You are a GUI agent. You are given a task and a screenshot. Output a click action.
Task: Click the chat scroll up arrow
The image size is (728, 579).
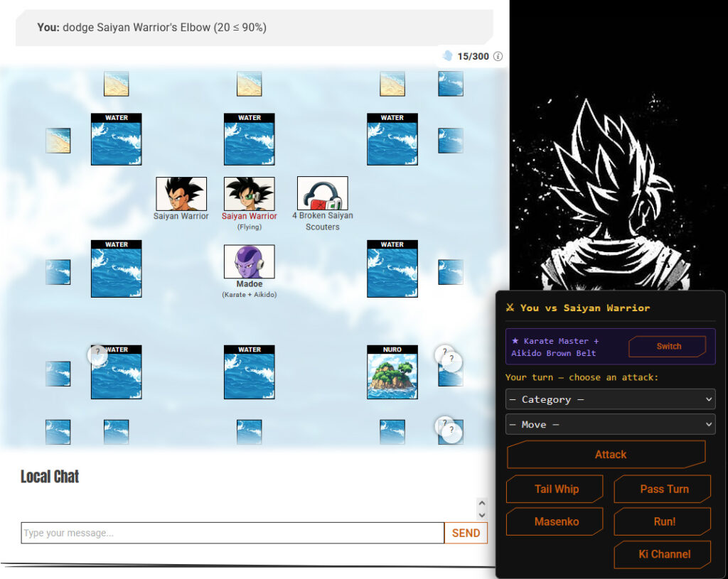pyautogui.click(x=482, y=504)
